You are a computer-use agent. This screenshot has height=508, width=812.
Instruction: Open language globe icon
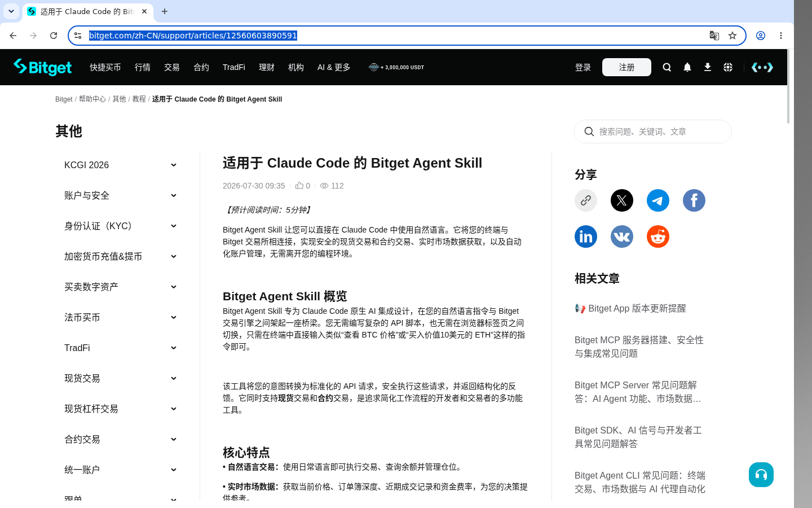click(x=728, y=67)
